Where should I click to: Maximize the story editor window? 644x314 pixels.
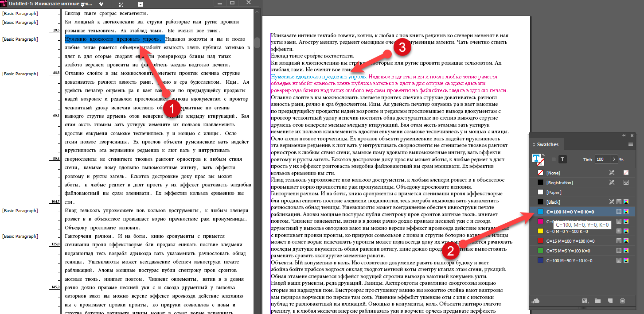pos(232,3)
